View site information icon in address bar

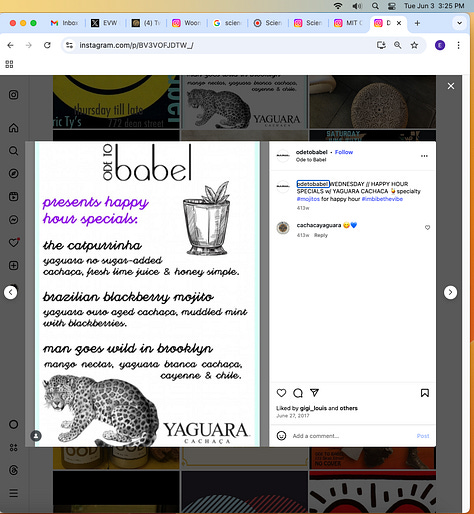69,45
